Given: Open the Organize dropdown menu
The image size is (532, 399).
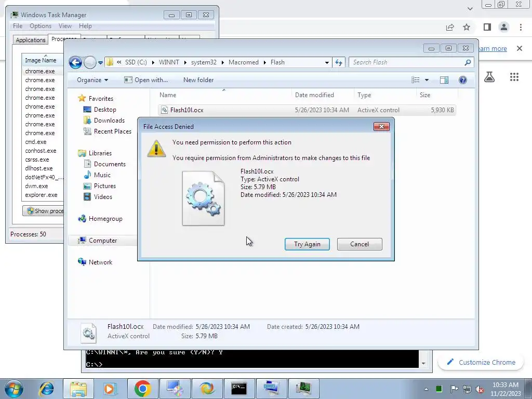Looking at the screenshot, I should [92, 80].
